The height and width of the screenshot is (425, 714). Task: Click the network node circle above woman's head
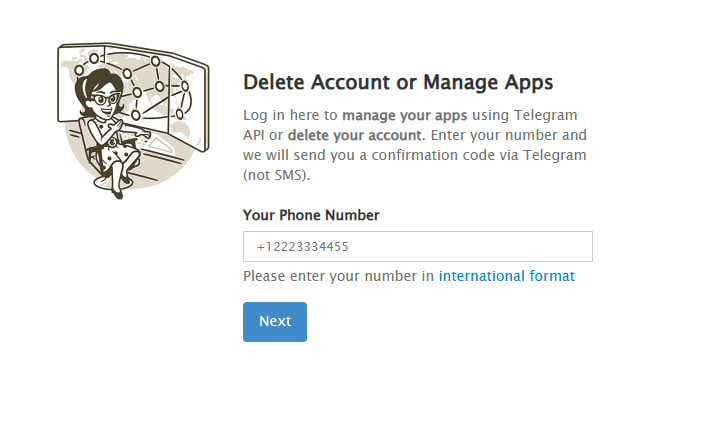pyautogui.click(x=94, y=58)
